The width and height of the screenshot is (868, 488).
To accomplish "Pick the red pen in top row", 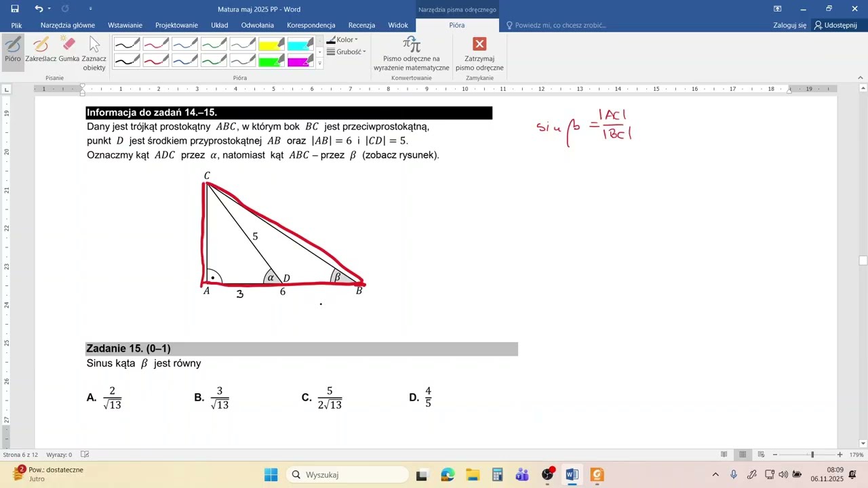I will [156, 45].
